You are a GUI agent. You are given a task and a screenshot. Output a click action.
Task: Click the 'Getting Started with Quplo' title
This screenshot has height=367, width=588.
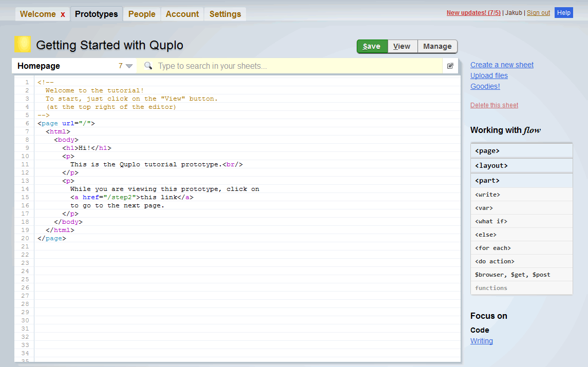[109, 45]
